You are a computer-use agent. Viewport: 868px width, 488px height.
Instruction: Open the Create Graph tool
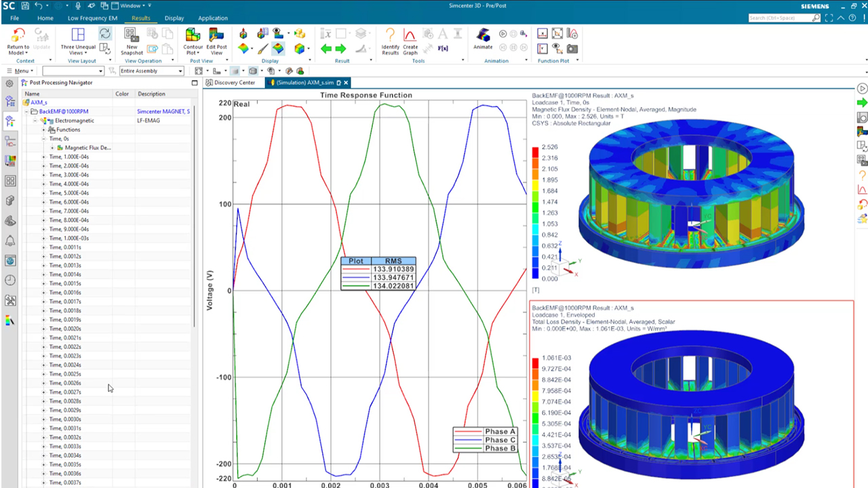pos(410,42)
